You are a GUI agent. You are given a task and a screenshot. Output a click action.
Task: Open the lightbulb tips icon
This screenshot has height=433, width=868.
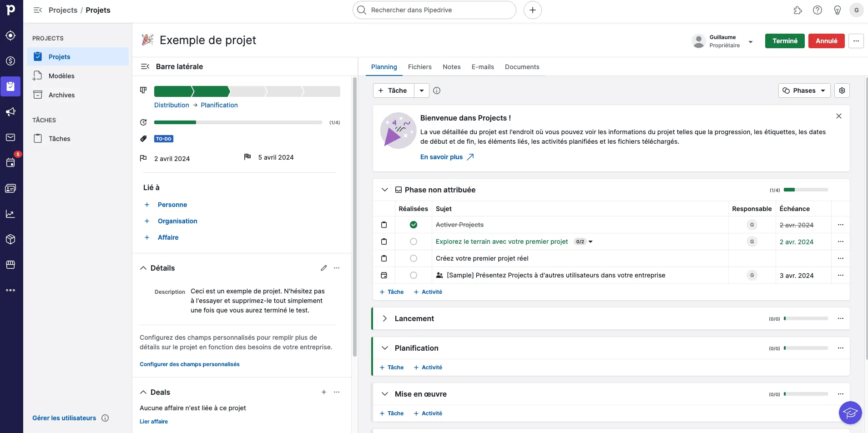pos(838,10)
